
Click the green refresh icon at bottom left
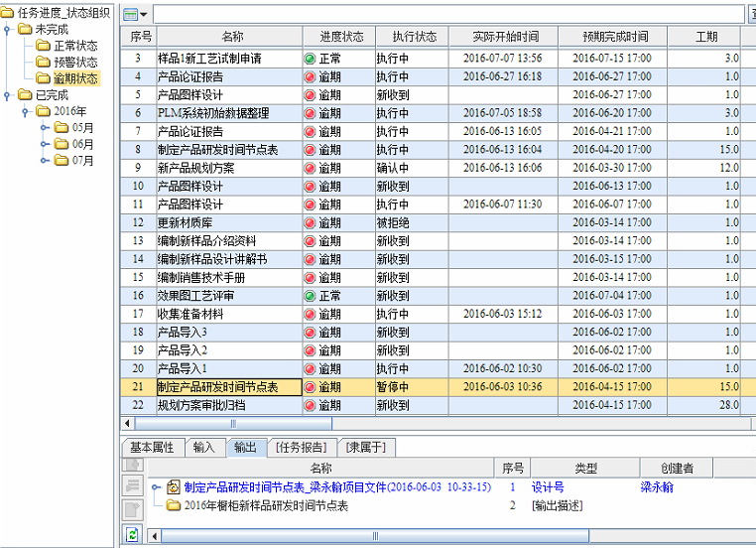pos(132,535)
